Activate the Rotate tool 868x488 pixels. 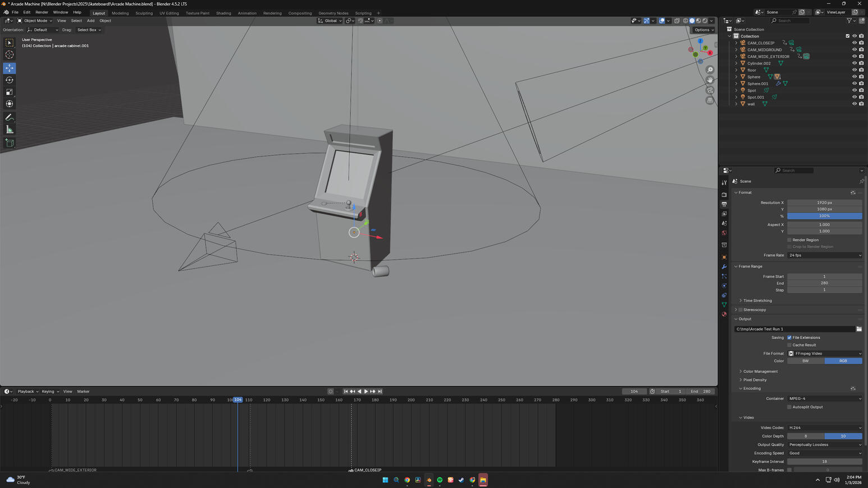click(x=10, y=80)
